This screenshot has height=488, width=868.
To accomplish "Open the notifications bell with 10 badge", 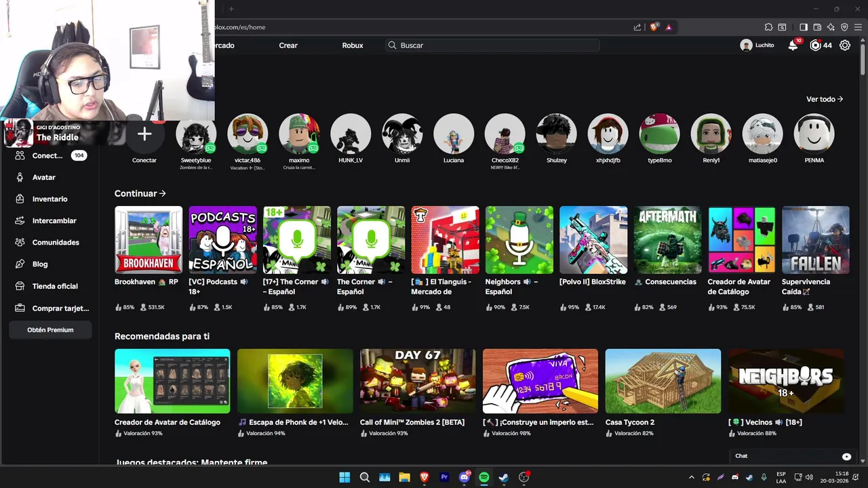I will click(x=793, y=45).
